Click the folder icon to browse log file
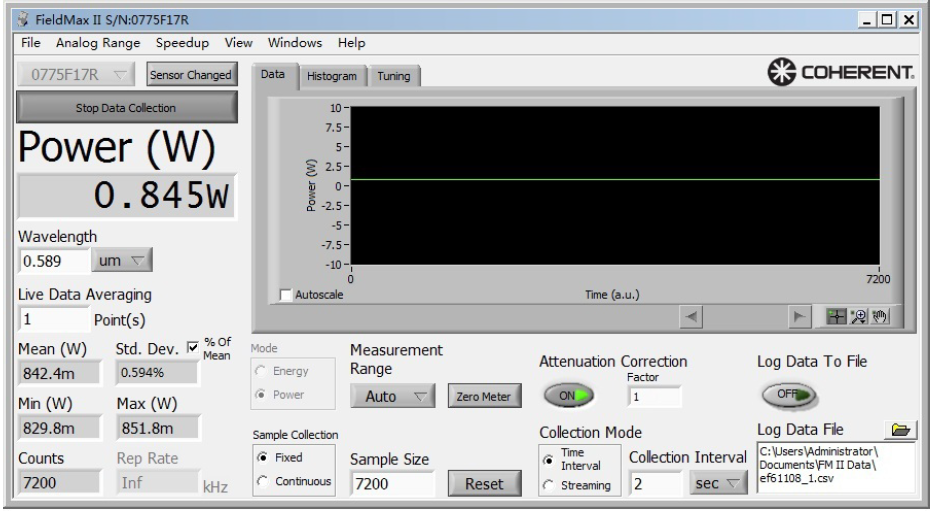Viewport: 932px width, 511px height. point(903,429)
